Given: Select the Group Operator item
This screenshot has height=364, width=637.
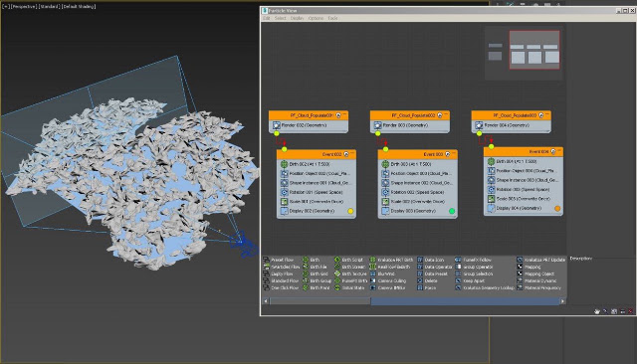Looking at the screenshot, I should click(x=474, y=267).
